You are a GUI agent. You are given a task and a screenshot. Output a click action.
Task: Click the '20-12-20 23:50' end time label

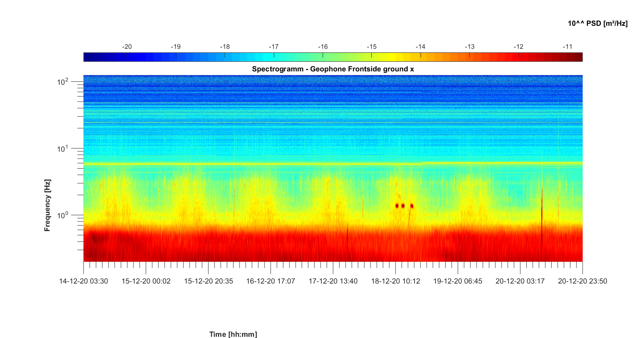point(582,281)
